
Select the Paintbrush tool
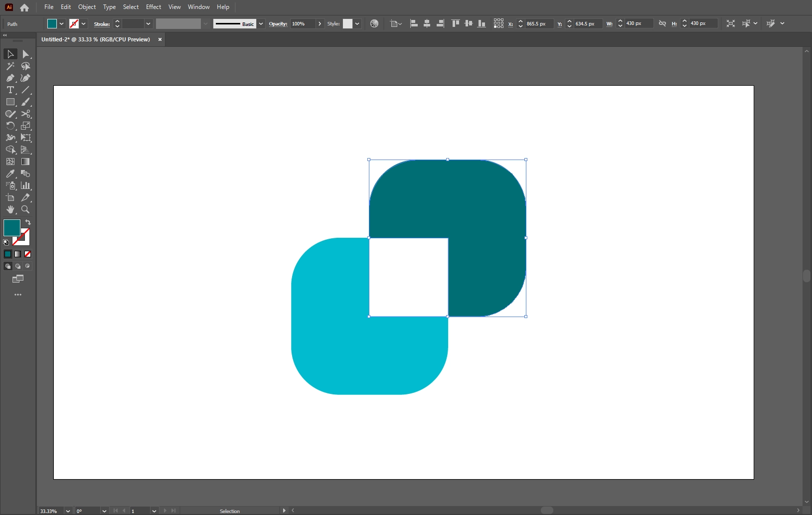[26, 102]
